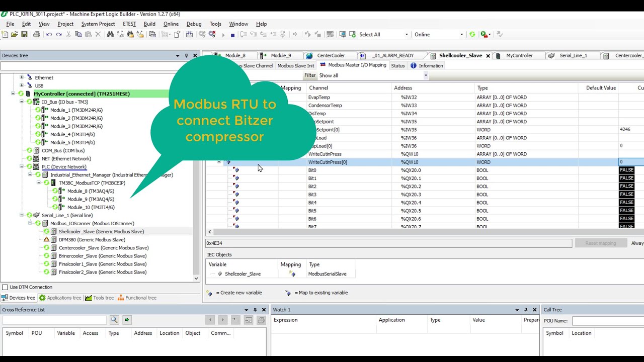Viewport: 644px width, 362px height.
Task: Click the blue Stop square icon
Action: [x=232, y=35]
